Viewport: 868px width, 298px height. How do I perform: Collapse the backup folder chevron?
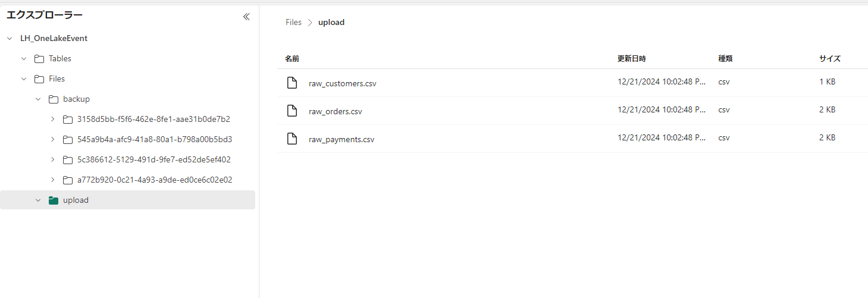[38, 99]
